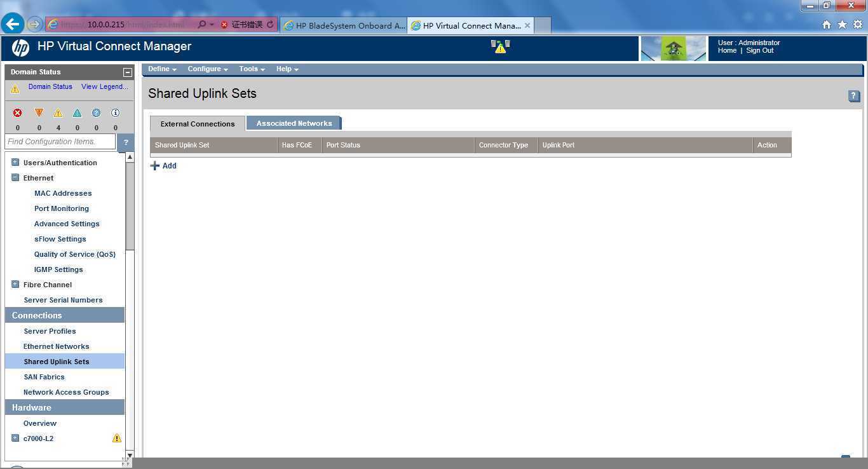Open the Configure dropdown menu

point(208,69)
